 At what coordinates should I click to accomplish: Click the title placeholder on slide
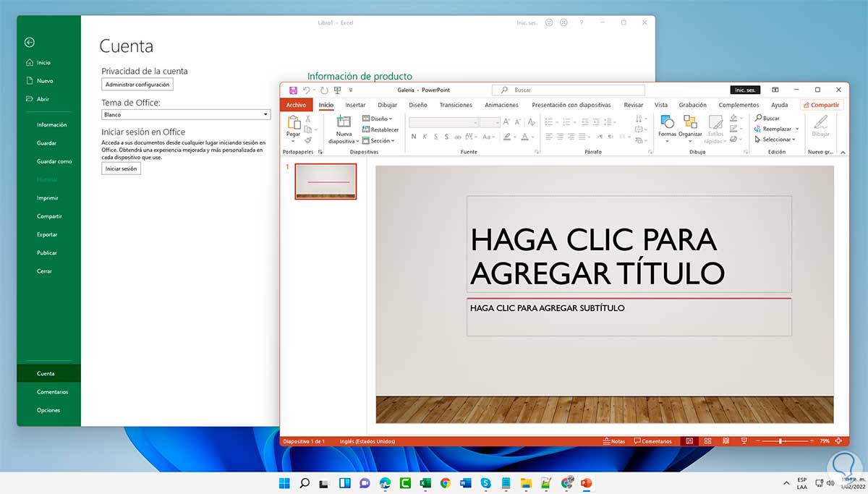point(629,244)
